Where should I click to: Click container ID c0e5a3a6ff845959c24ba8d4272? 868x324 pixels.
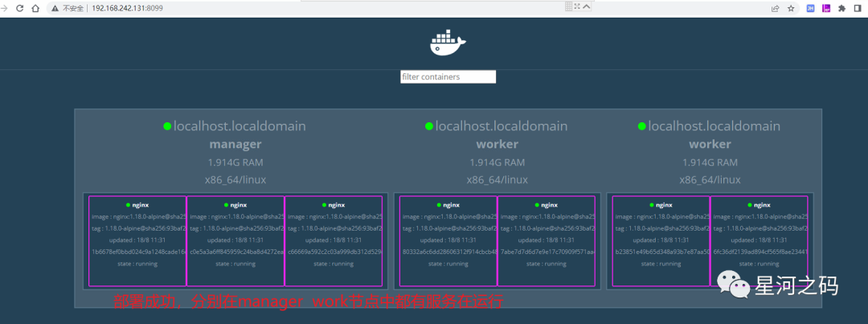click(x=235, y=252)
